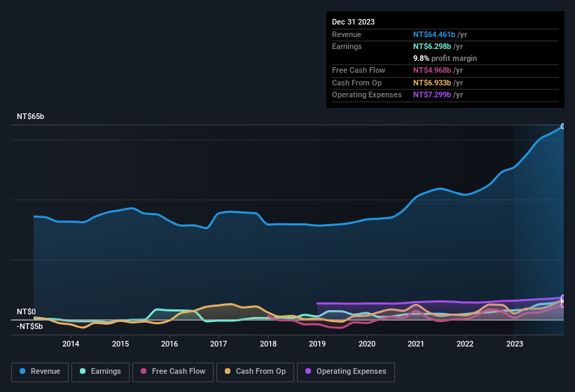
Task: Click the Revenue line endpoint marker
Action: pyautogui.click(x=563, y=126)
